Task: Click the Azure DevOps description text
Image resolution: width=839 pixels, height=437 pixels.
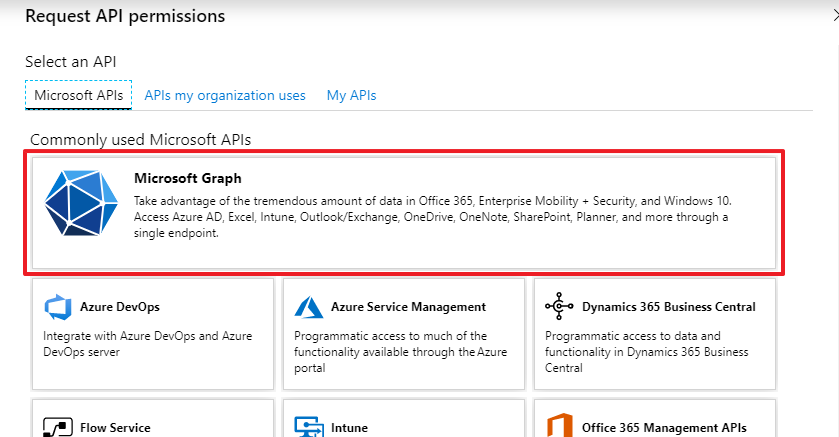Action: [148, 344]
